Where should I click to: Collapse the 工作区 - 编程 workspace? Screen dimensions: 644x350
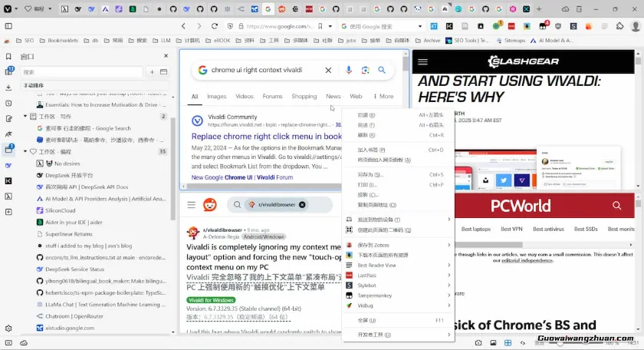(x=25, y=152)
